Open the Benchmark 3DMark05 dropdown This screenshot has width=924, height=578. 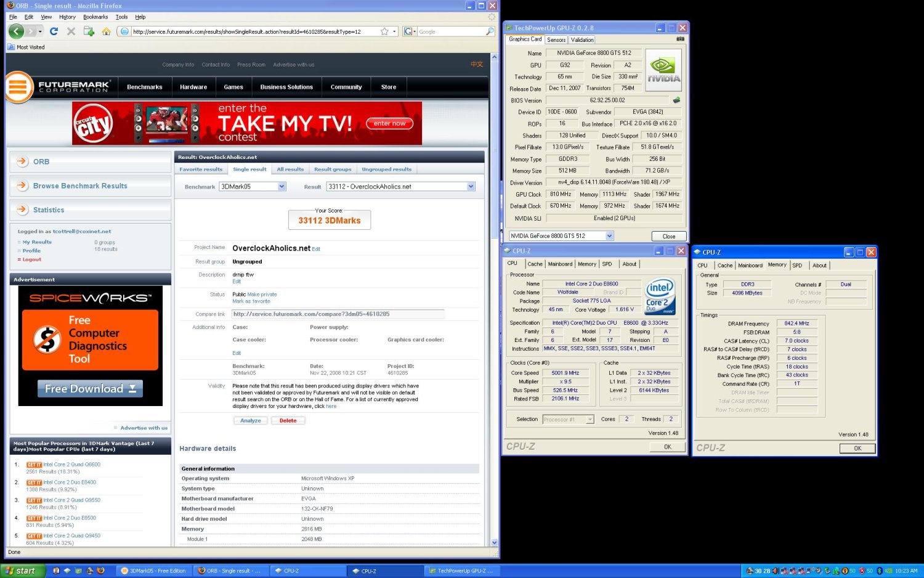tap(282, 187)
